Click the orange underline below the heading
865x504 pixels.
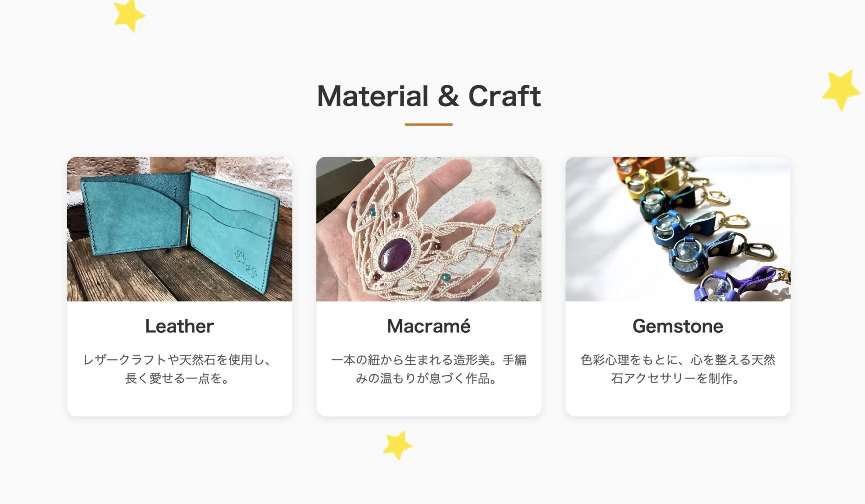click(428, 124)
